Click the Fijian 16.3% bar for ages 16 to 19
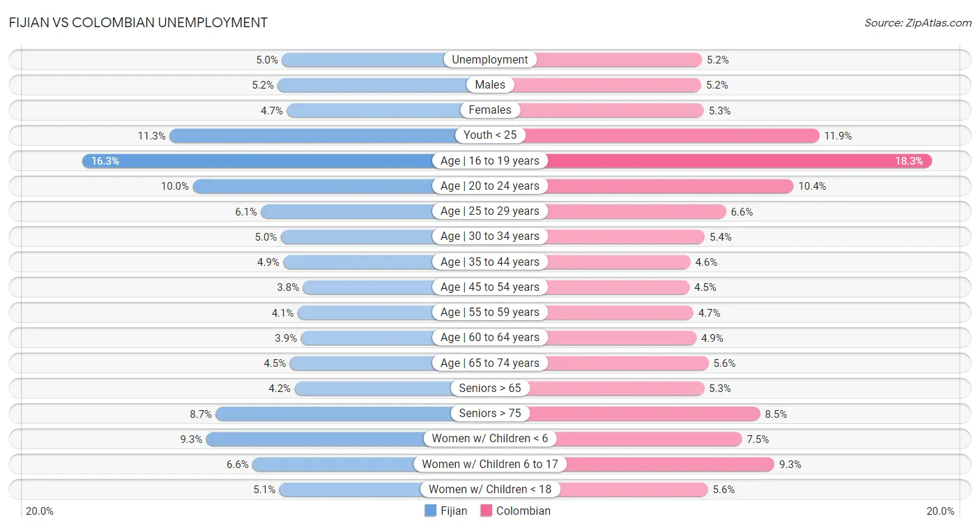 click(258, 161)
